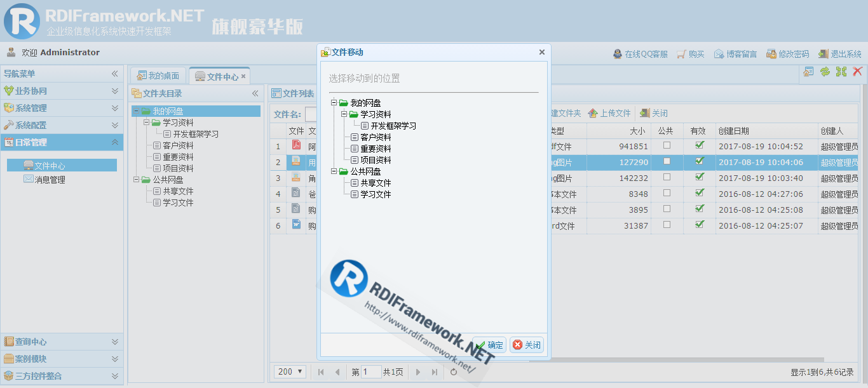Toggle 有效 checkbox for the 941851 row
Viewport: 868px width, 388px height.
click(700, 145)
